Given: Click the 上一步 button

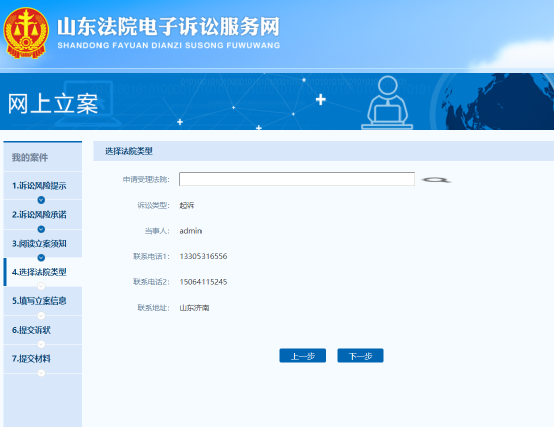Looking at the screenshot, I should coord(302,356).
